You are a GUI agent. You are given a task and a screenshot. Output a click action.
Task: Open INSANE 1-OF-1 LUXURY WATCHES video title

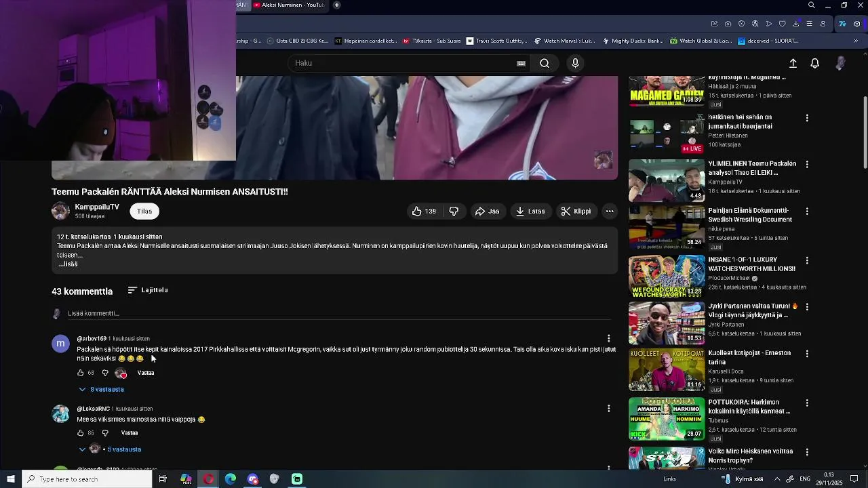click(752, 264)
